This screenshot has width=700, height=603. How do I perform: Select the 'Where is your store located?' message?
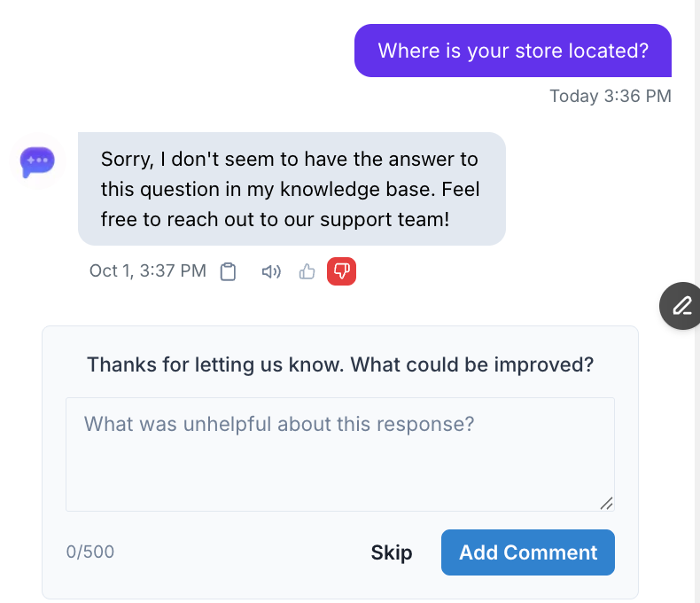point(513,51)
